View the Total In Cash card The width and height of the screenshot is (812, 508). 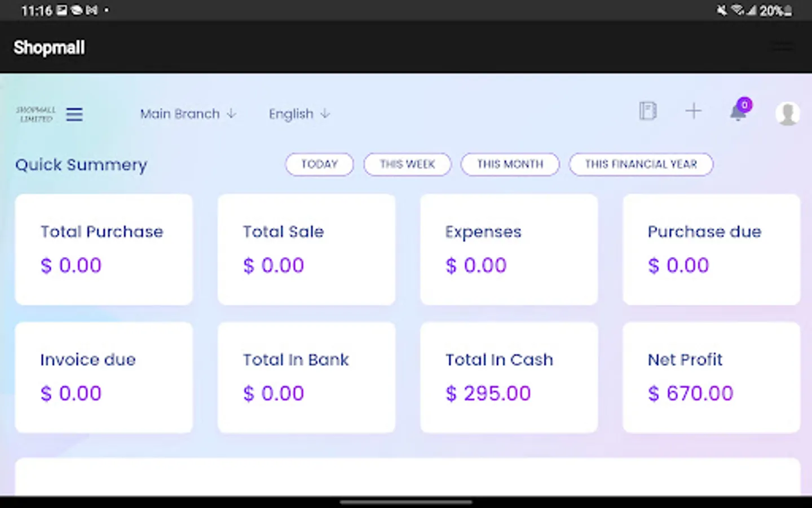[x=509, y=377]
